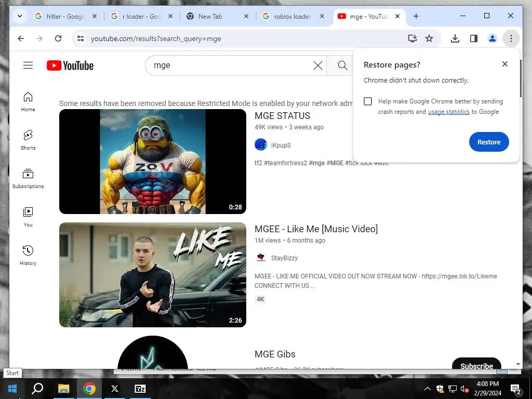Click the MGE STATUS video thumbnail

click(153, 162)
